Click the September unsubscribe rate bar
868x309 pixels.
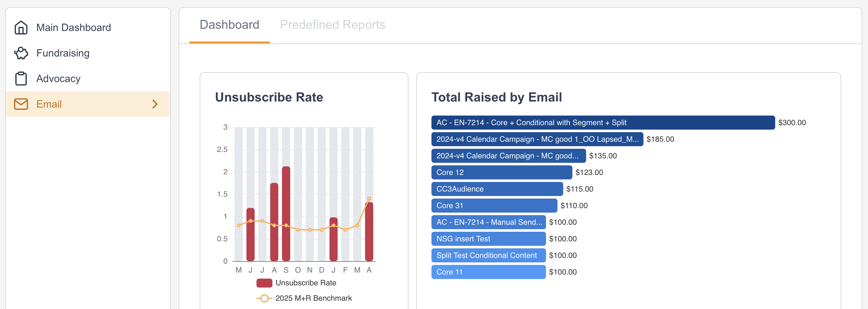coord(286,213)
